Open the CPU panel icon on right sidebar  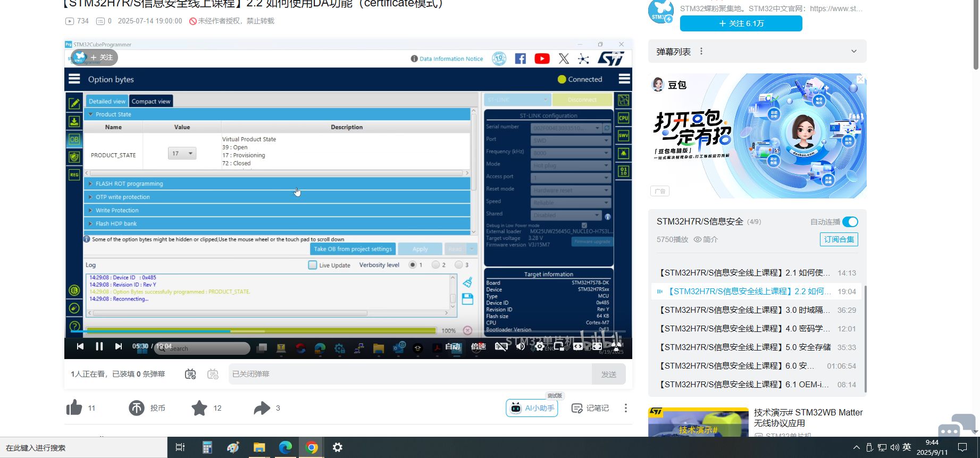pos(624,118)
